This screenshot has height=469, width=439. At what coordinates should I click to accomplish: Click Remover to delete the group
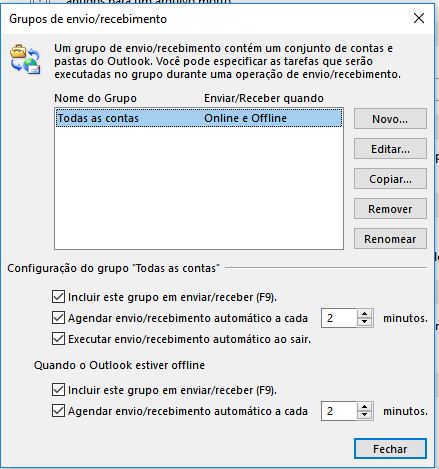point(390,209)
